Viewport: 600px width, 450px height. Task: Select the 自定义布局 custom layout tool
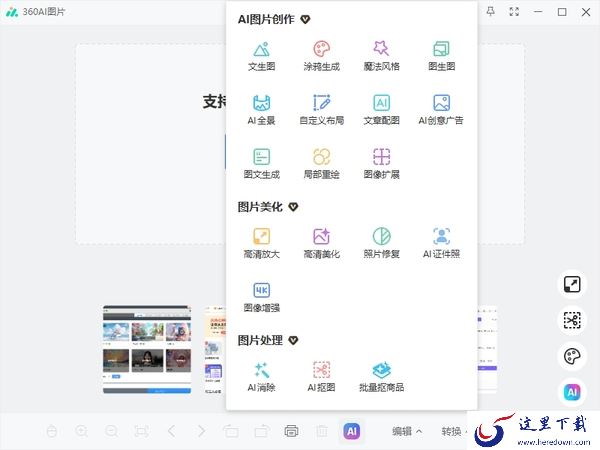321,110
